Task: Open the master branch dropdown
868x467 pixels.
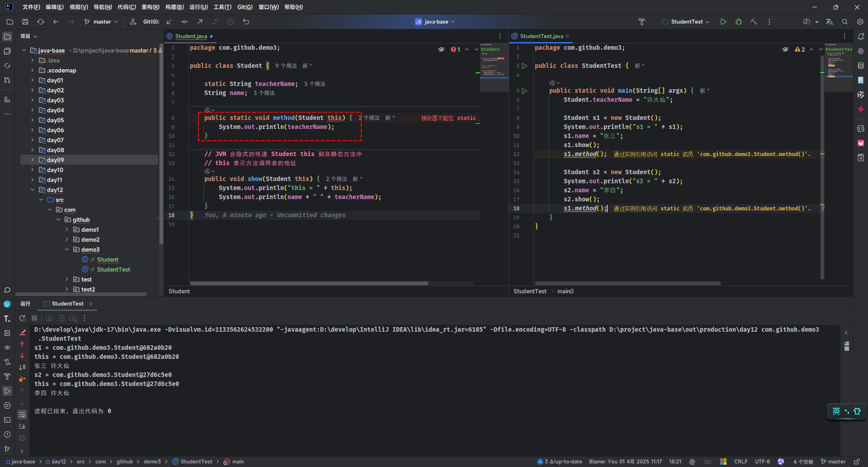Action: (x=101, y=22)
